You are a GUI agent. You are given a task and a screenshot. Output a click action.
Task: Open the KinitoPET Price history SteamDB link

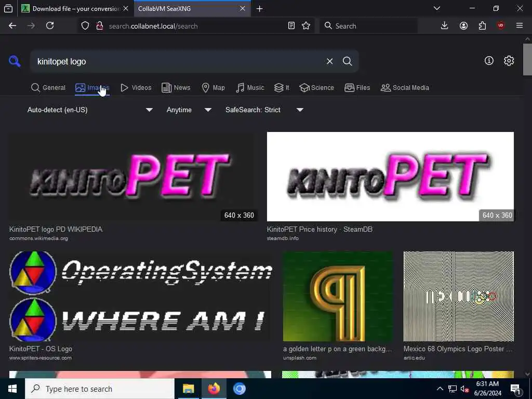[320, 229]
